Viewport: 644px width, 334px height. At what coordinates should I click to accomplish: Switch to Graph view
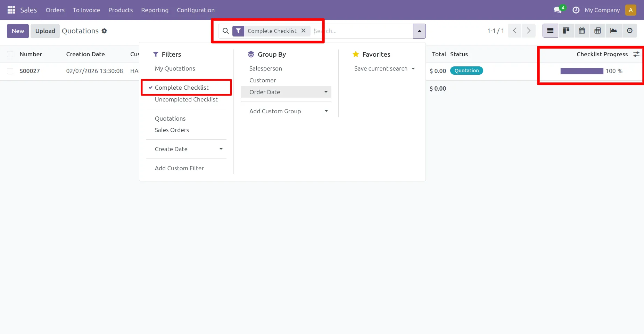(613, 31)
